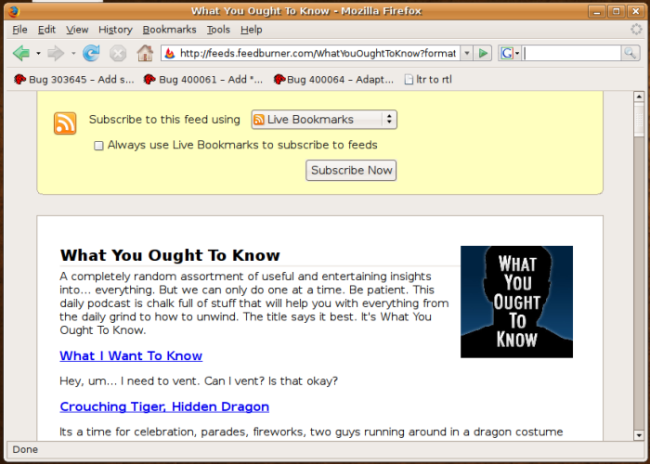650x464 pixels.
Task: Click the magnifying glass search icon
Action: coord(630,53)
